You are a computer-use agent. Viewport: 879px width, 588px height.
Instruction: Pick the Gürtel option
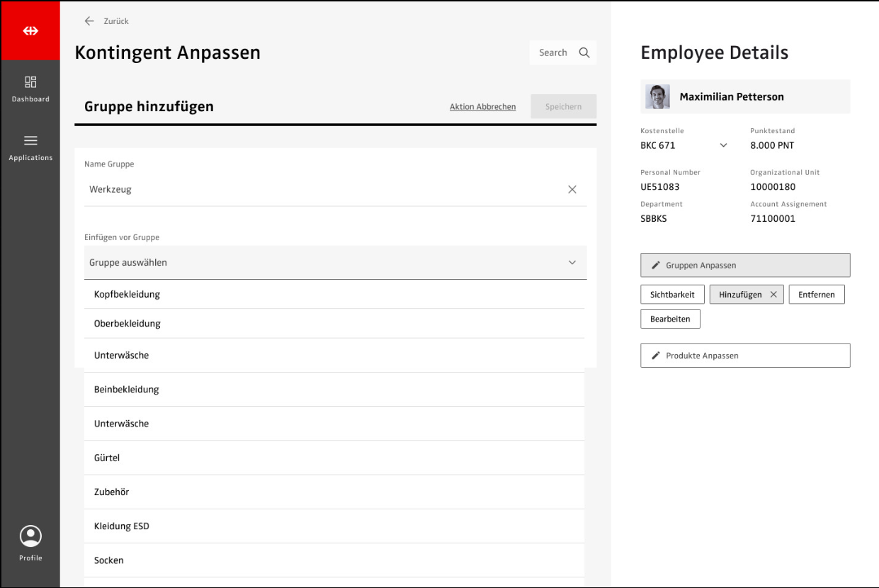pyautogui.click(x=107, y=458)
